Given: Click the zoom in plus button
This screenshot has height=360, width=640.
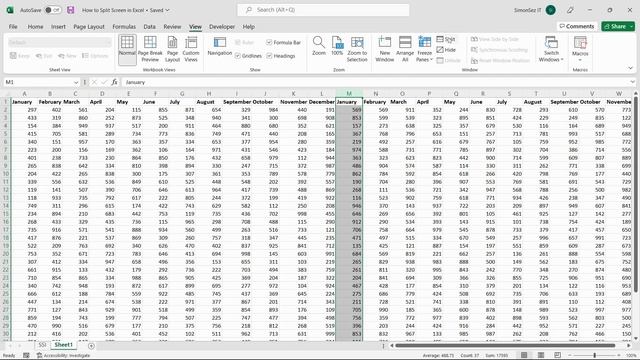Looking at the screenshot, I should point(618,355).
